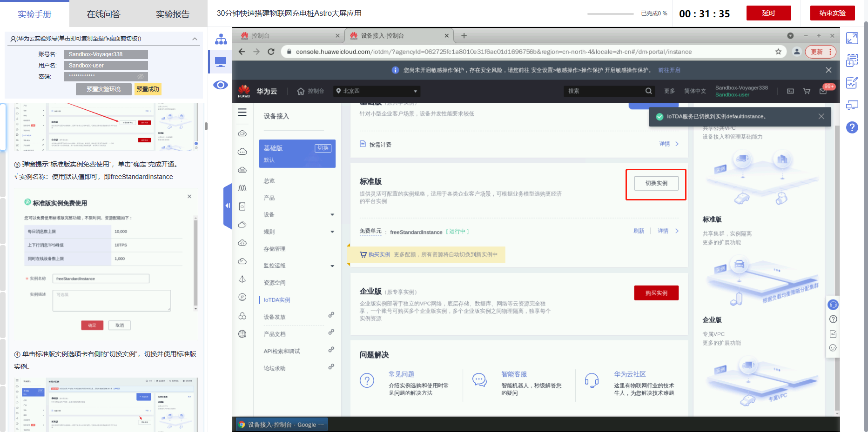
Task: Click the 延时 button
Action: coord(769,13)
